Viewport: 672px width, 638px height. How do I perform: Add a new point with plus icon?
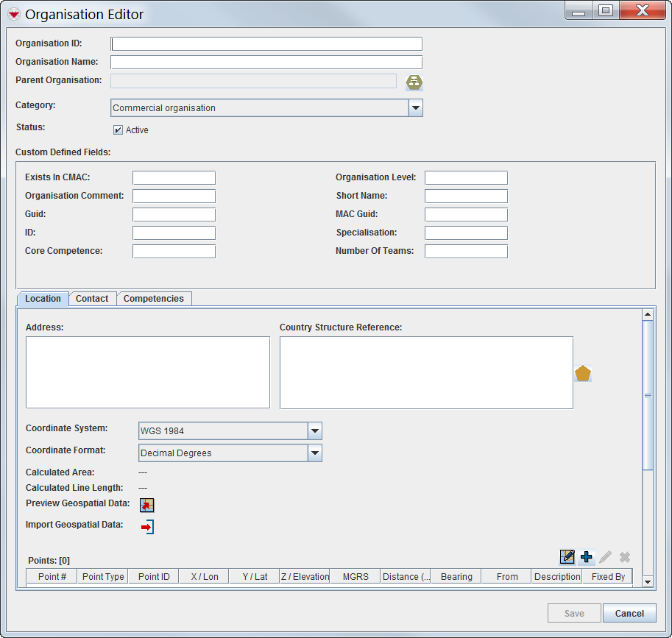click(587, 557)
